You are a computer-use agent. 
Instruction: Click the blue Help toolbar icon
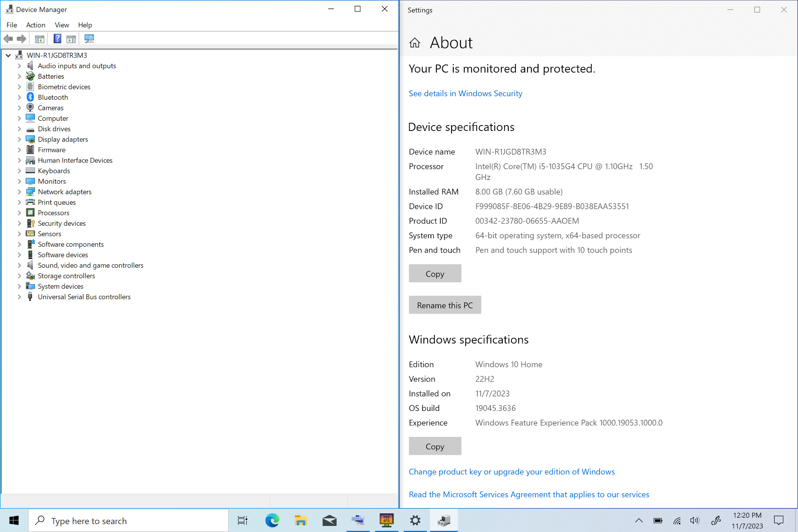coord(57,39)
